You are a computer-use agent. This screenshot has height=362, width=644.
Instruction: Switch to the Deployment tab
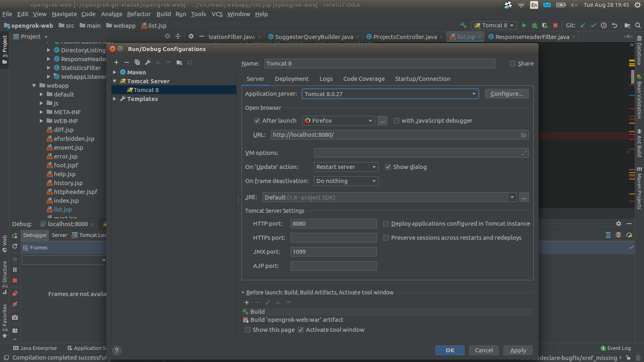[x=292, y=79]
